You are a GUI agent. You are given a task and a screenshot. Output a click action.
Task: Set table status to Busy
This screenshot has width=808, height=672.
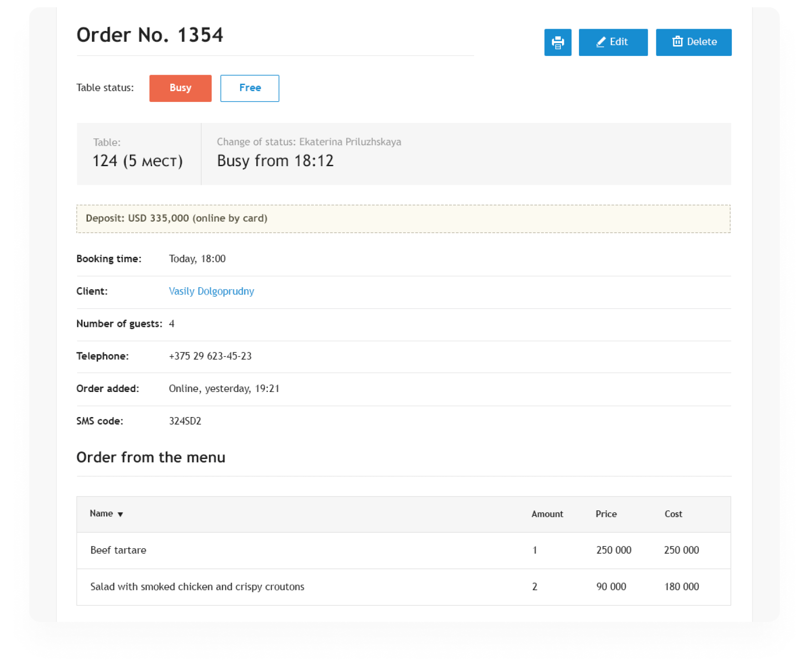coord(180,88)
